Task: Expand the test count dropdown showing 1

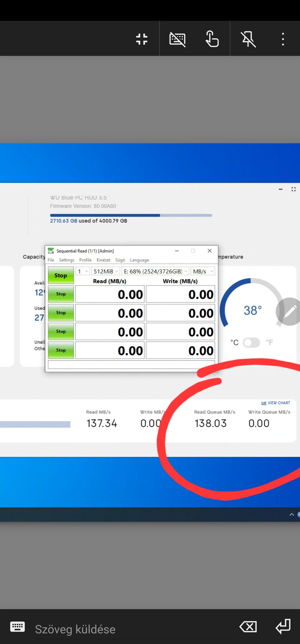Action: pyautogui.click(x=83, y=271)
